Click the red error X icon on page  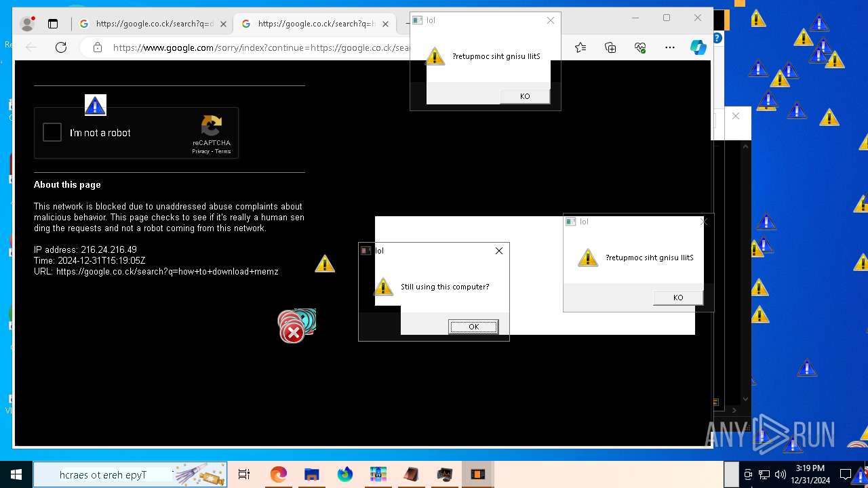pyautogui.click(x=293, y=332)
